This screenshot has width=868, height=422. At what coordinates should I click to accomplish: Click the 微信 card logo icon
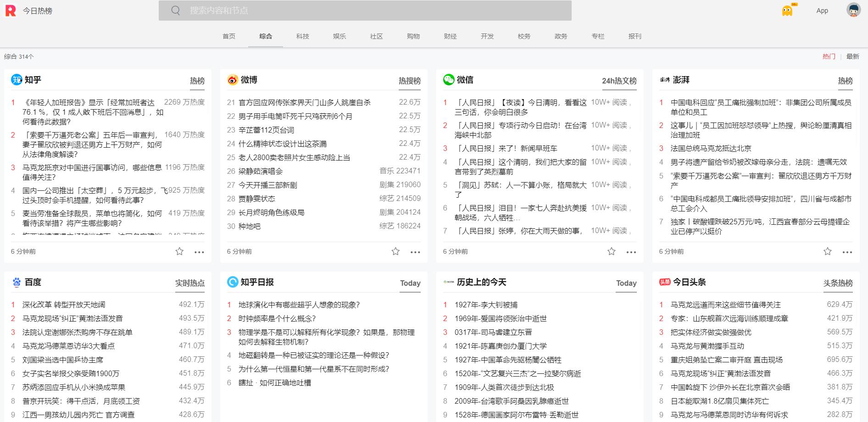pos(449,80)
